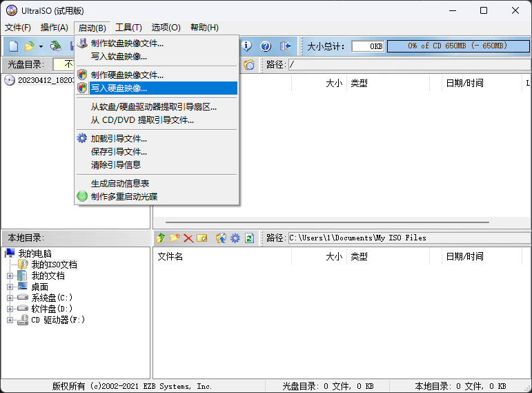Click the blue gear settings icon in local toolbar
This screenshot has width=532, height=393.
[235, 238]
